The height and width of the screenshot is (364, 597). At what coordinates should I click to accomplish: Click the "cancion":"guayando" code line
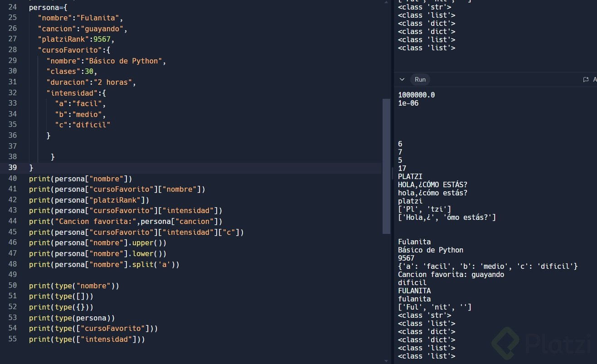[x=83, y=29]
